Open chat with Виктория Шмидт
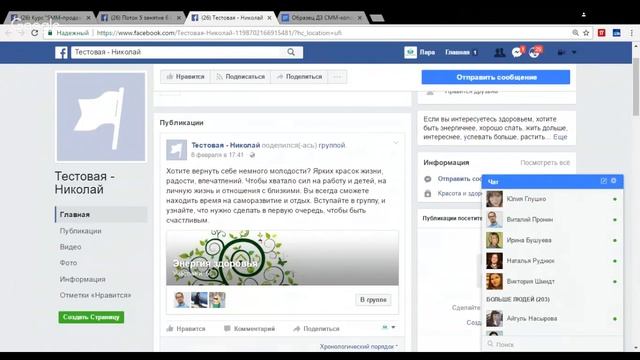640x360 pixels. click(x=552, y=282)
